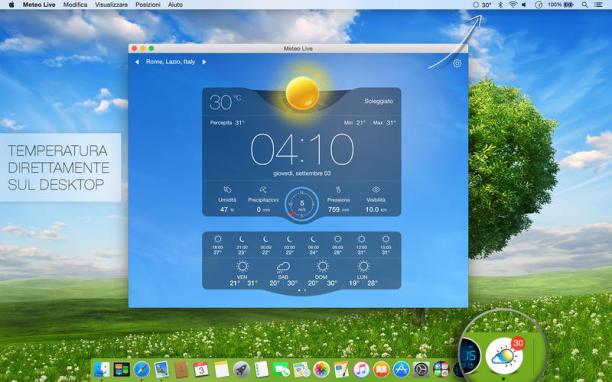Open Calendar from the Dock
612x382 pixels.
click(x=201, y=369)
